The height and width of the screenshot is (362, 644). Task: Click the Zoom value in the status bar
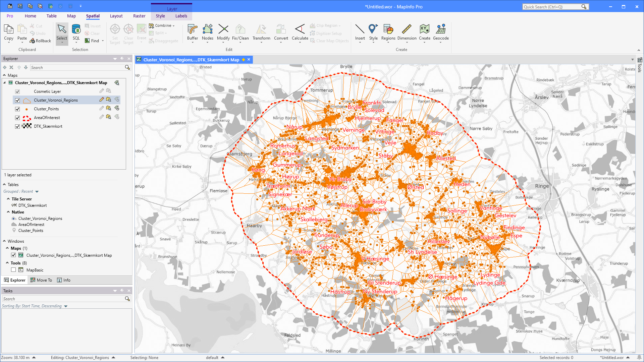pyautogui.click(x=15, y=357)
